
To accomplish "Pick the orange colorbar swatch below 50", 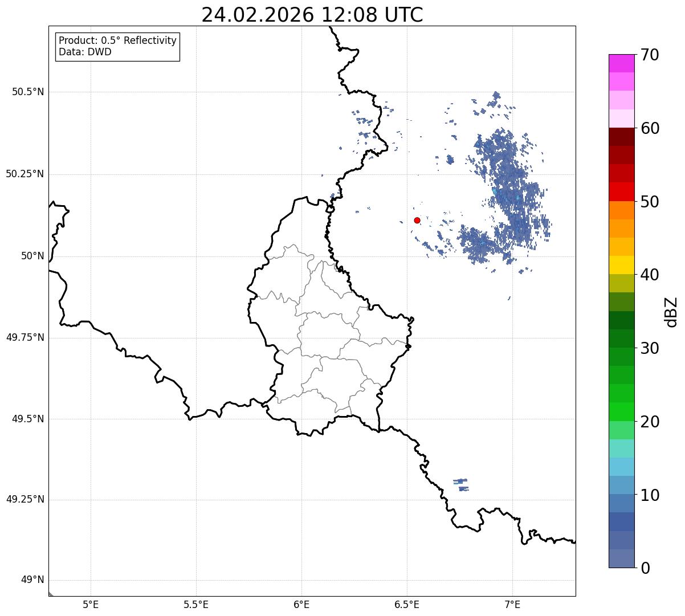I will point(622,210).
